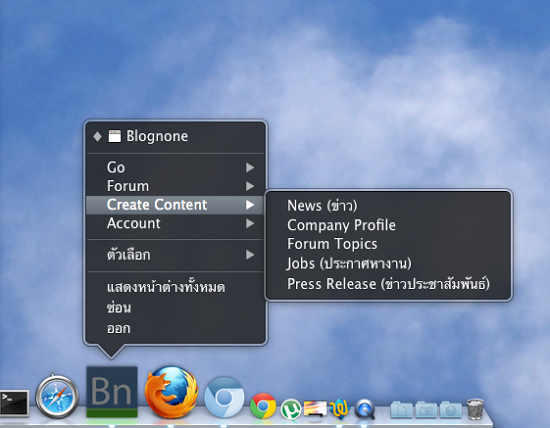
Task: Open the ตัวเลือก options submenu
Action: click(175, 255)
